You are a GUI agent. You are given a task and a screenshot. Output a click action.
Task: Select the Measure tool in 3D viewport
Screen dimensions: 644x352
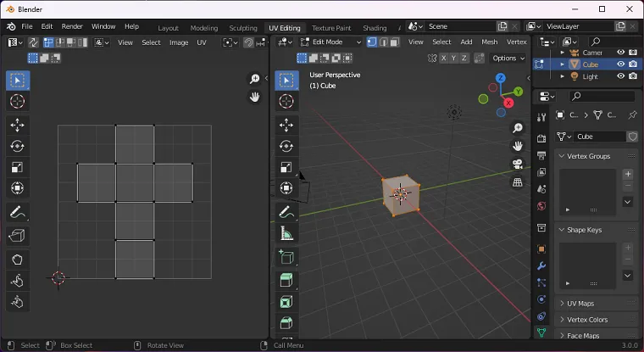tap(286, 233)
